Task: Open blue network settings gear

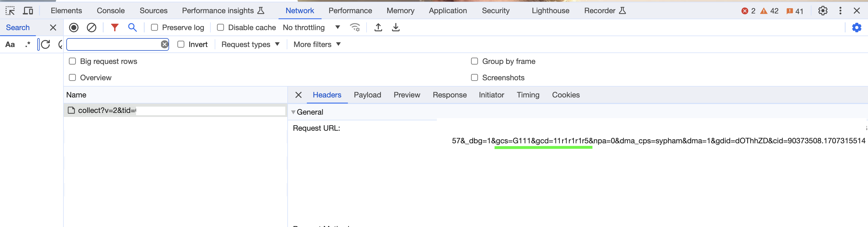Action: pos(857,28)
